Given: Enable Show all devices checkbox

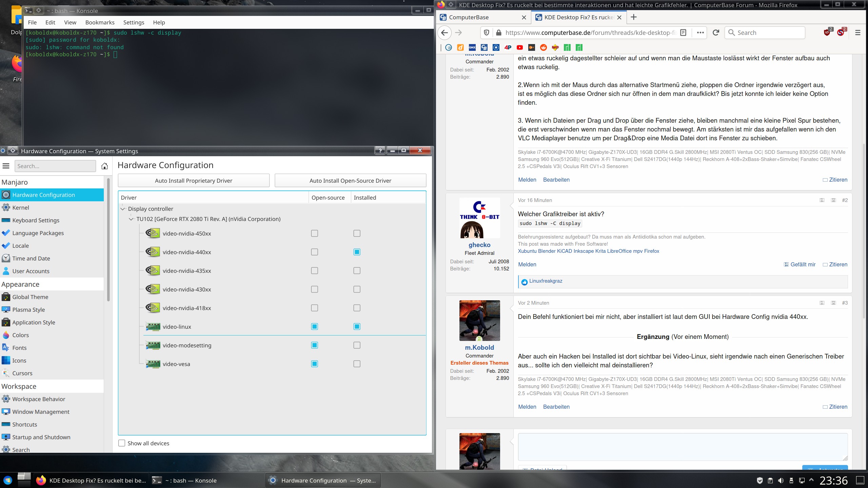Looking at the screenshot, I should pyautogui.click(x=122, y=443).
